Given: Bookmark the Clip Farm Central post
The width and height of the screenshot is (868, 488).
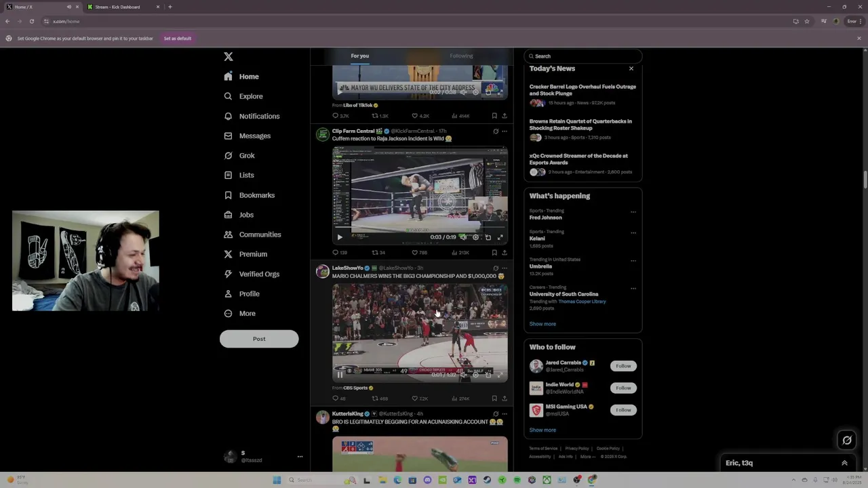Looking at the screenshot, I should (x=494, y=253).
